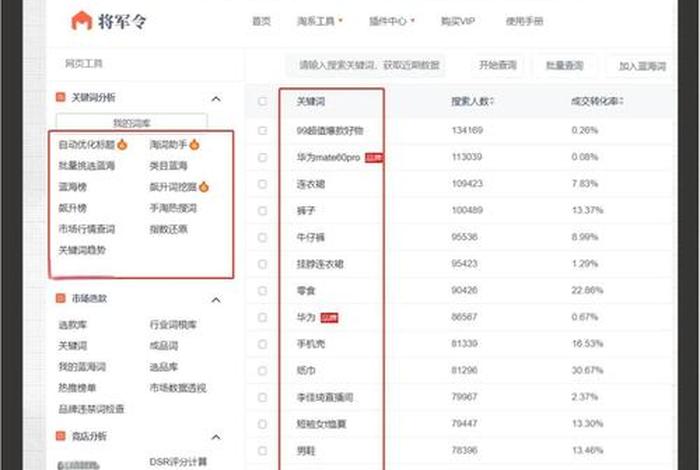The image size is (700, 470).
Task: Open the 飙升榜 link
Action: coord(73,208)
